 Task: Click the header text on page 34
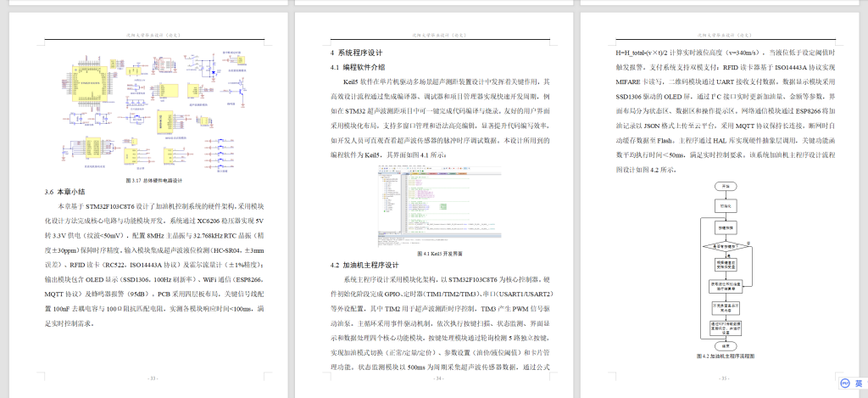(440, 35)
